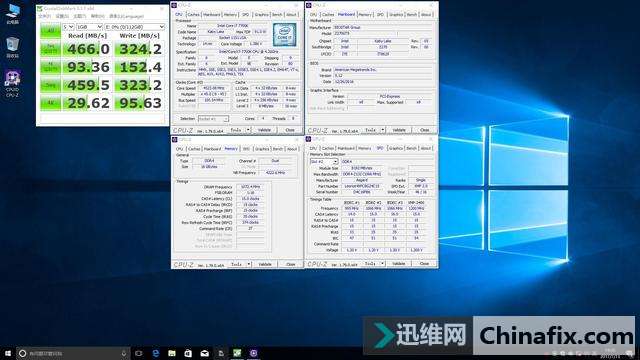The height and width of the screenshot is (360, 640).
Task: Click the Write [MB/s] column header
Action: (140, 36)
